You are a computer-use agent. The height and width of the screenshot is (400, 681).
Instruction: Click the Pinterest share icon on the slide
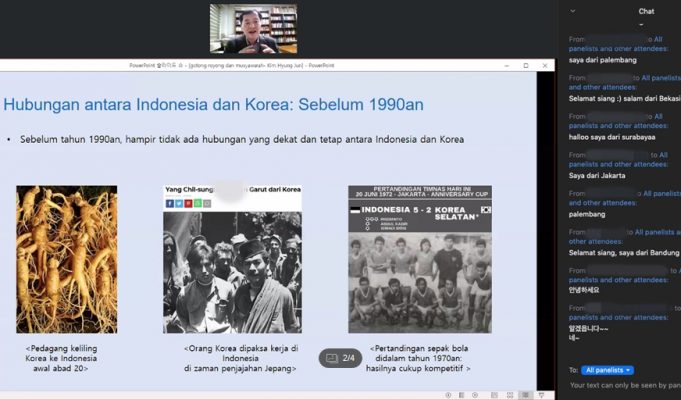click(x=188, y=203)
